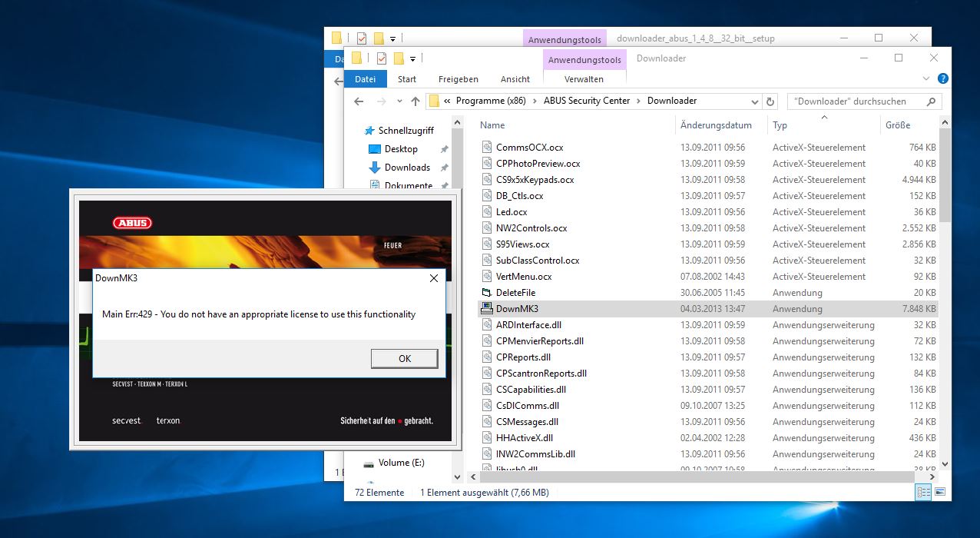Click OK in the DownMK3 error dialog
Viewport: 980px width, 538px height.
tap(404, 358)
